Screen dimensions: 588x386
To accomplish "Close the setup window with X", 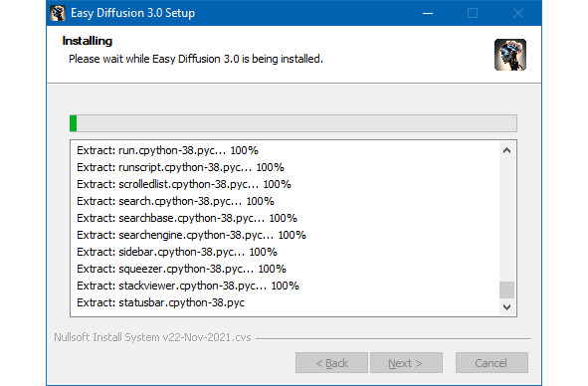I will 518,13.
